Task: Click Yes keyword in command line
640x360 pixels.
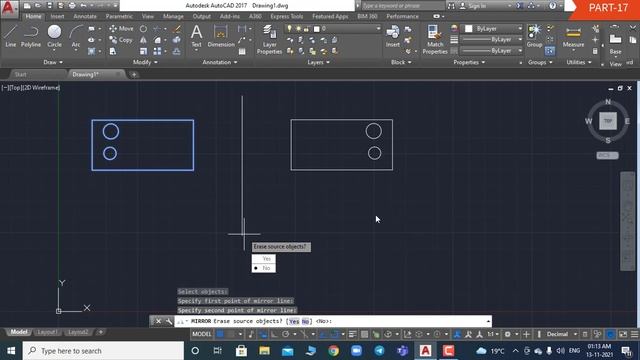Action: (294, 321)
